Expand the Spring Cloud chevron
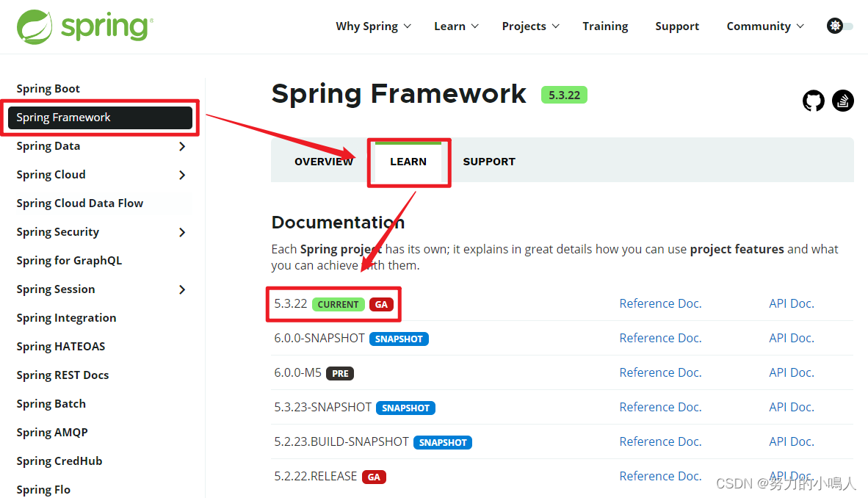The height and width of the screenshot is (498, 868). (182, 175)
